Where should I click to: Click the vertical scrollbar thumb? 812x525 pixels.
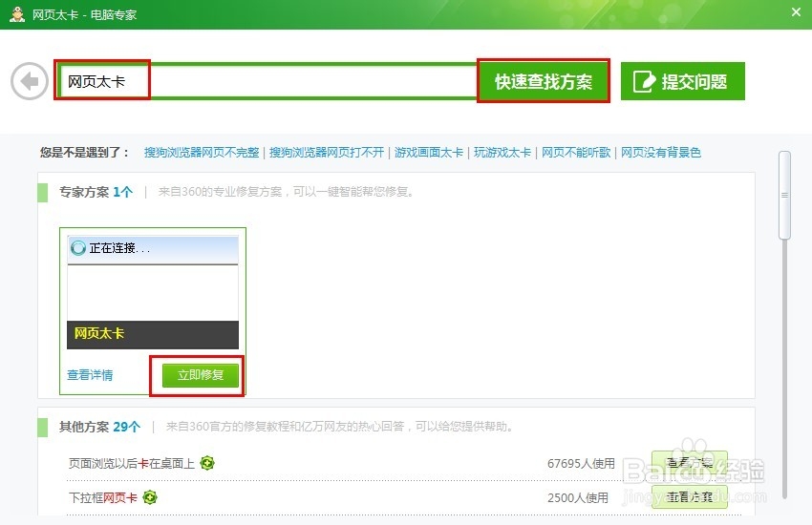coord(784,196)
